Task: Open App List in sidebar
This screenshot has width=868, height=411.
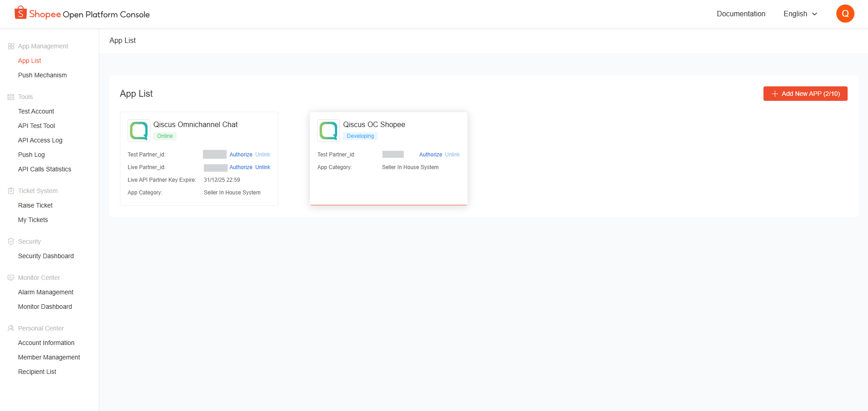Action: [29, 61]
